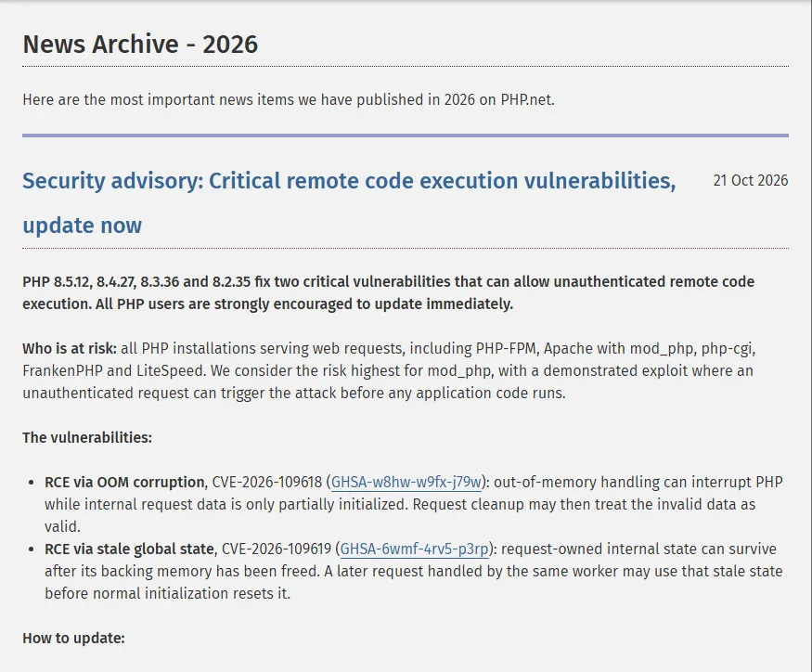The height and width of the screenshot is (672, 812).
Task: Click the 'RCE via stale global state' label
Action: coord(129,549)
